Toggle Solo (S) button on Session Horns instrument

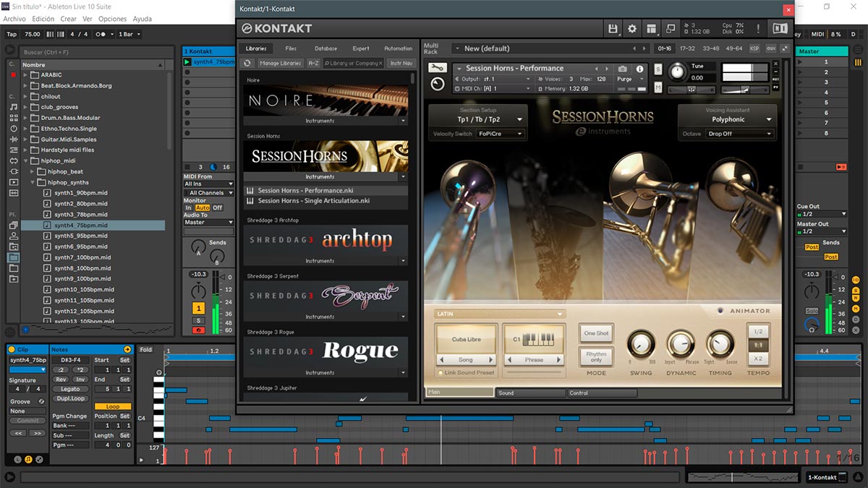coord(658,69)
